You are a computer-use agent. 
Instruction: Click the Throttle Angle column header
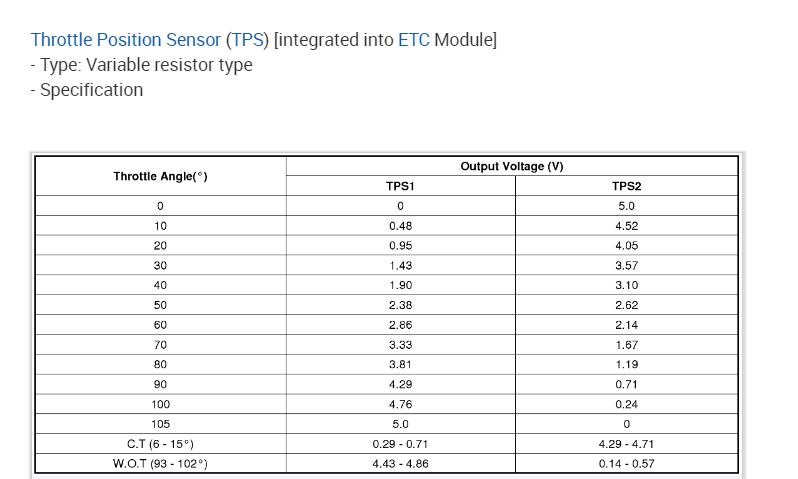pyautogui.click(x=160, y=176)
